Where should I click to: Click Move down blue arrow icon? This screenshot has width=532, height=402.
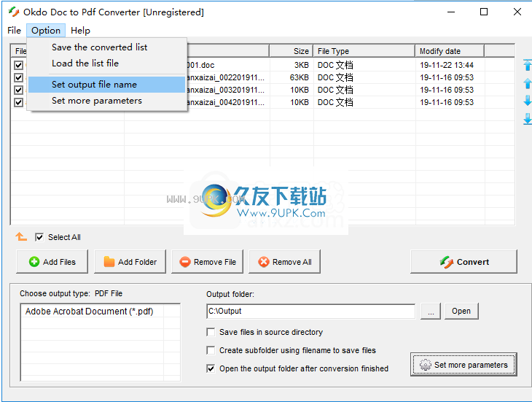tap(528, 101)
